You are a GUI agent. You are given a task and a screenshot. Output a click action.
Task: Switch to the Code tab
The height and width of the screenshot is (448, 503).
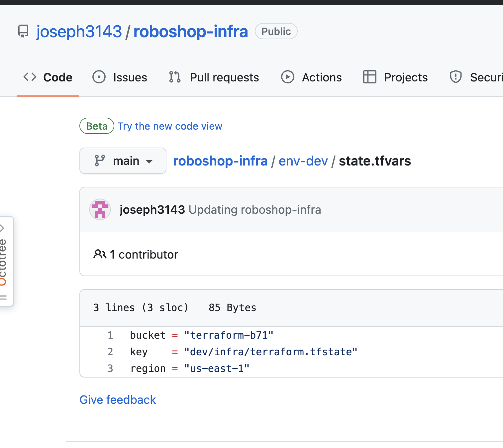[57, 77]
